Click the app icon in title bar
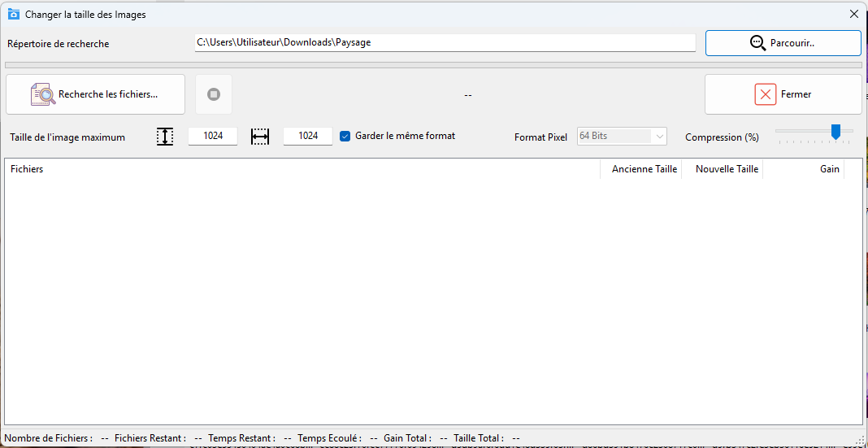 13,14
